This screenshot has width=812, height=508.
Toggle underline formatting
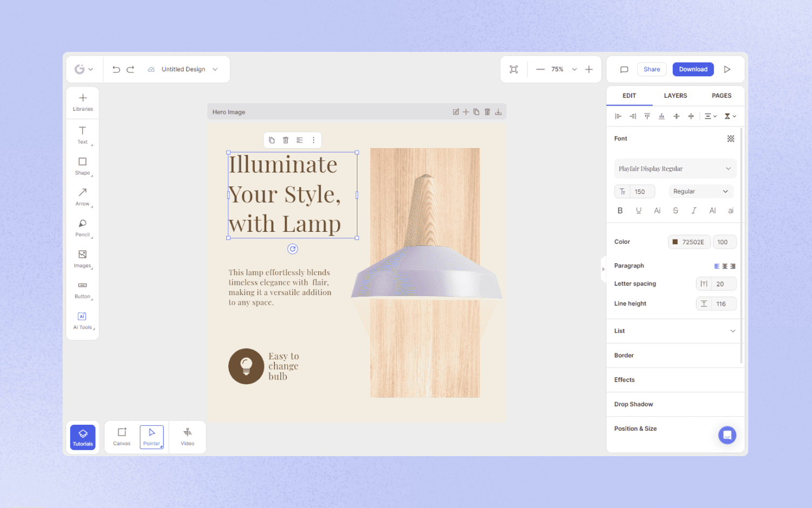(639, 211)
